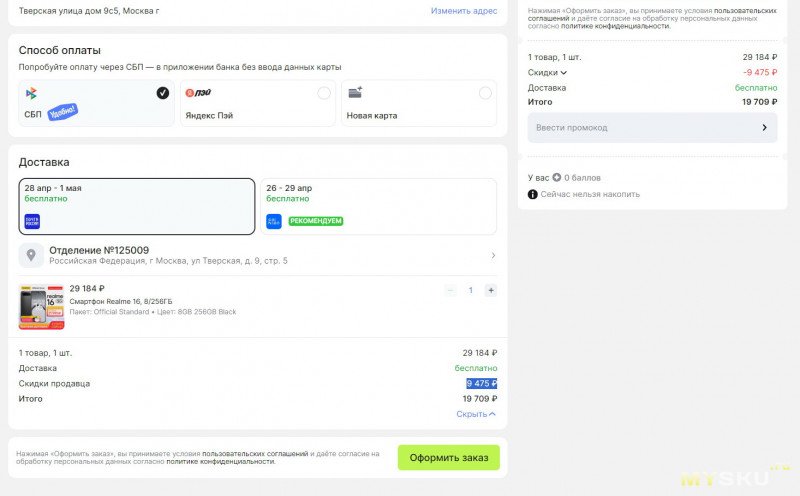Click the bonus points coin icon

[557, 178]
